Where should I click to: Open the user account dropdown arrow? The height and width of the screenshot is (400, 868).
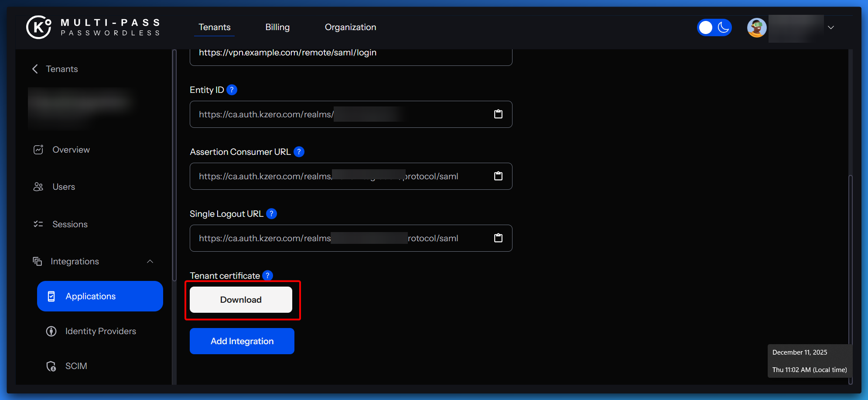pos(831,27)
